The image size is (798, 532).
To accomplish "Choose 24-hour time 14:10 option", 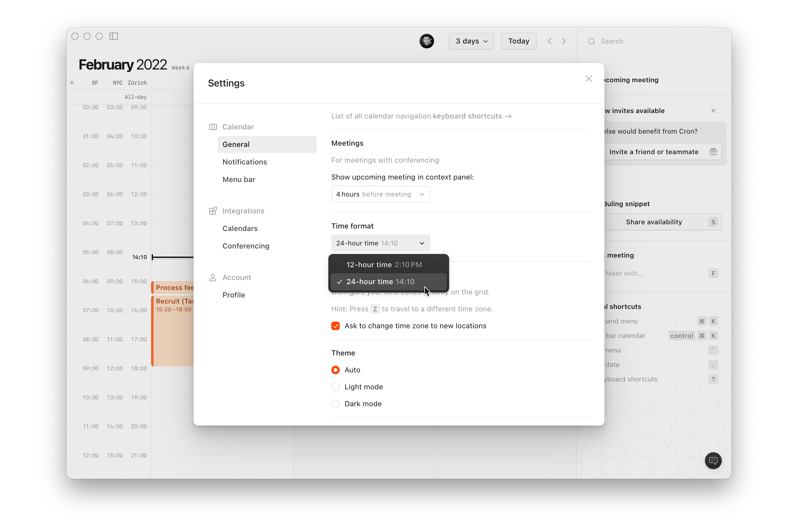I will [388, 282].
